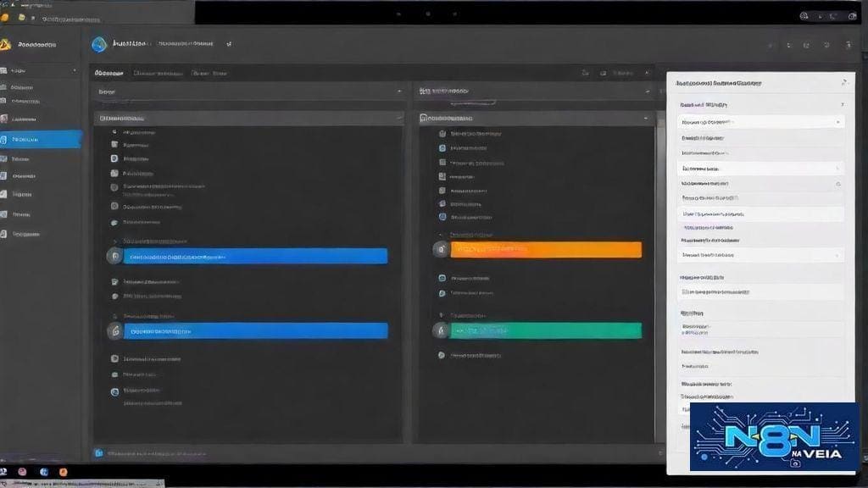Collapse the right list's gray section header arrow

pyautogui.click(x=645, y=118)
